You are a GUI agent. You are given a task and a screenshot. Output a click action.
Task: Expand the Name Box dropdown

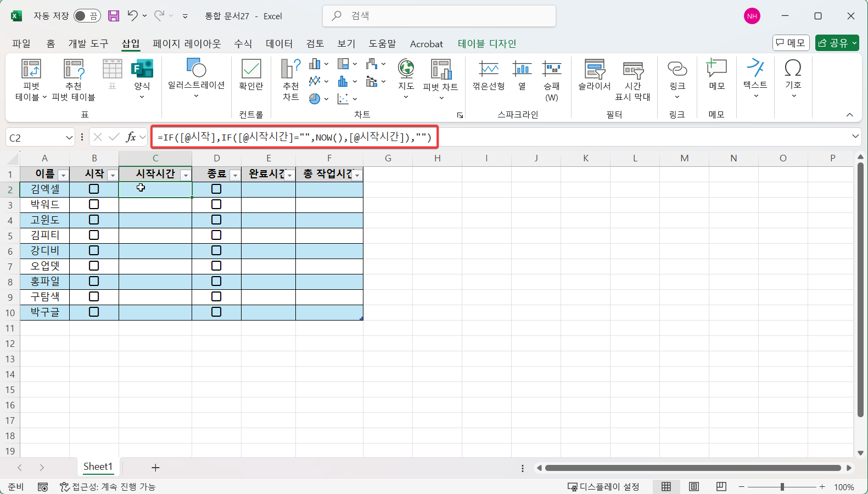point(69,137)
